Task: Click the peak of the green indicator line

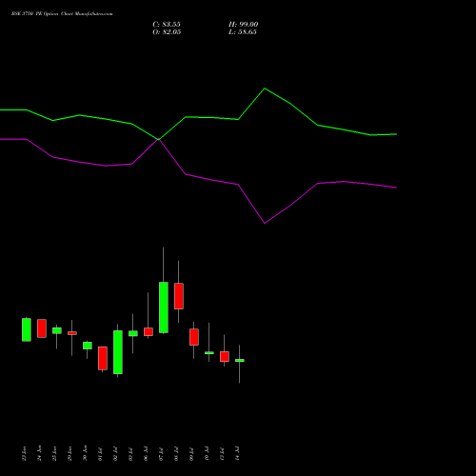Action: click(265, 89)
